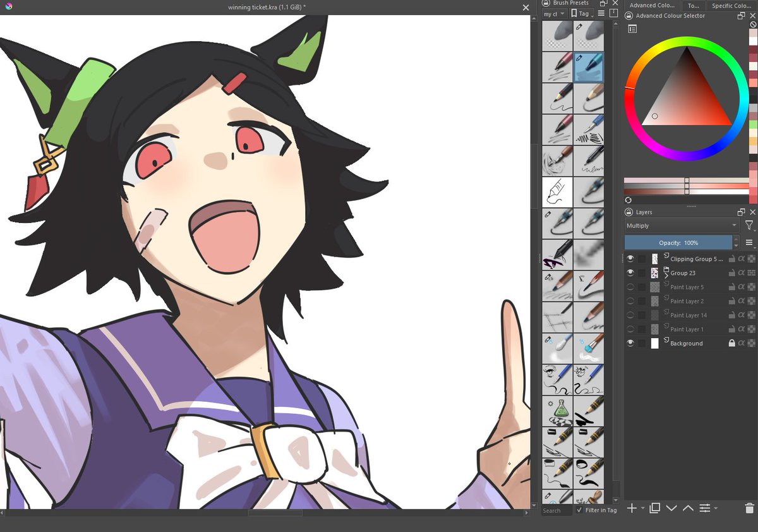Open Layers panel view options menu
This screenshot has height=532, width=758.
click(x=749, y=243)
